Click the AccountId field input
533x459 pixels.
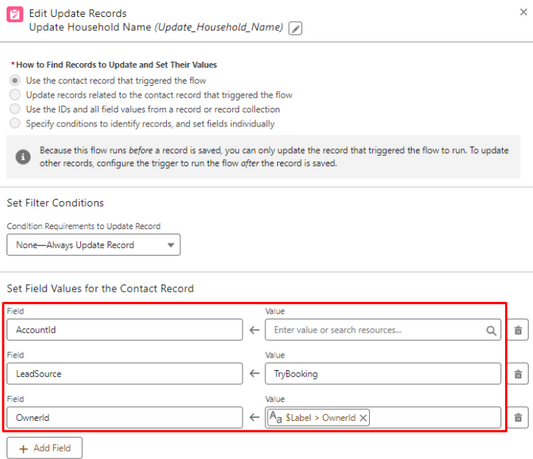(124, 330)
